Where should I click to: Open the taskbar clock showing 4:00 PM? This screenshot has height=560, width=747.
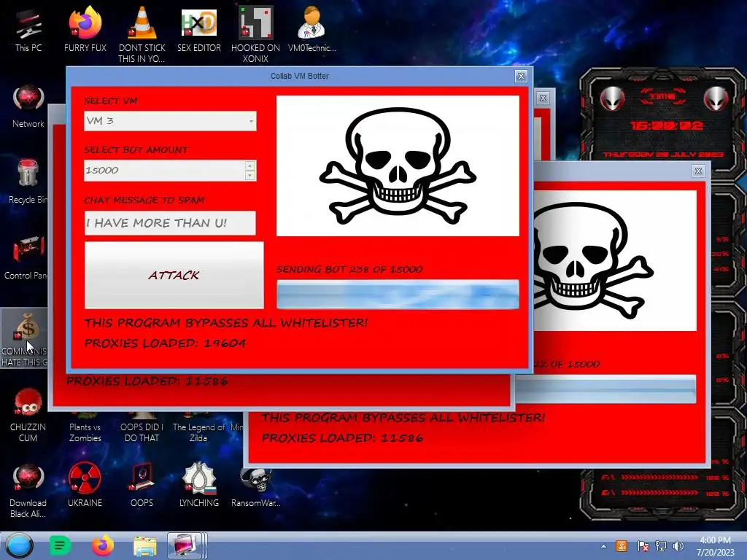coord(715,546)
